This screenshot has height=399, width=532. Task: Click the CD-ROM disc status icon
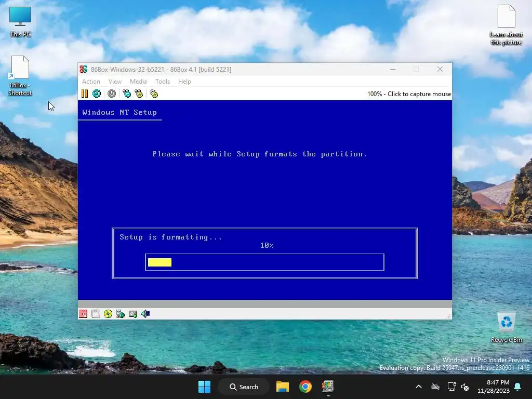(108, 314)
